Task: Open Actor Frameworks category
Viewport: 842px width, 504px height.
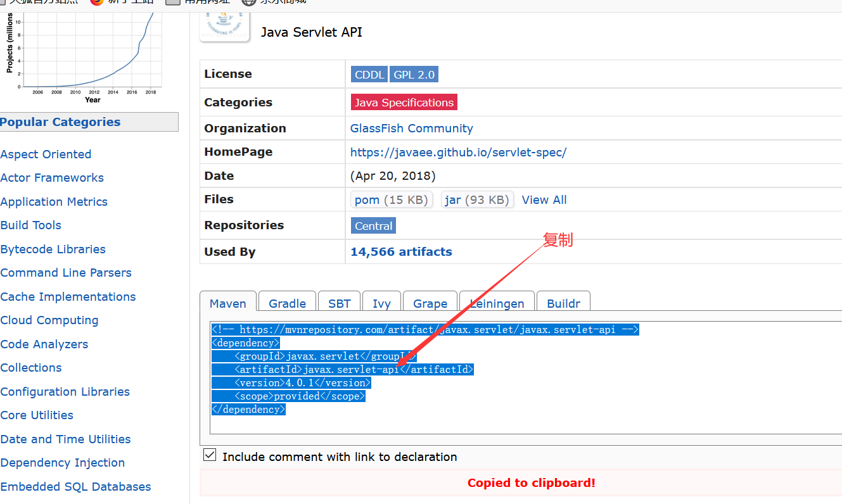Action: 52,178
